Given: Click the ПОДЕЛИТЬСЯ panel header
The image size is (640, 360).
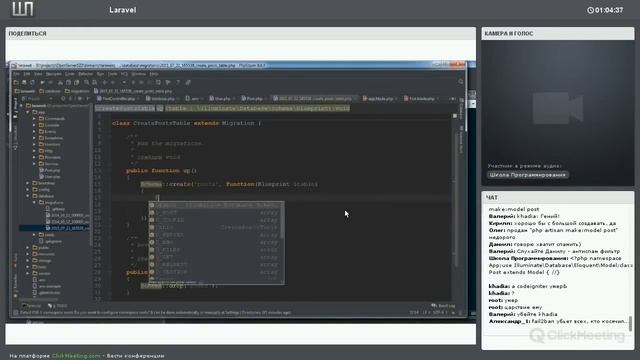Looking at the screenshot, I should click(27, 33).
